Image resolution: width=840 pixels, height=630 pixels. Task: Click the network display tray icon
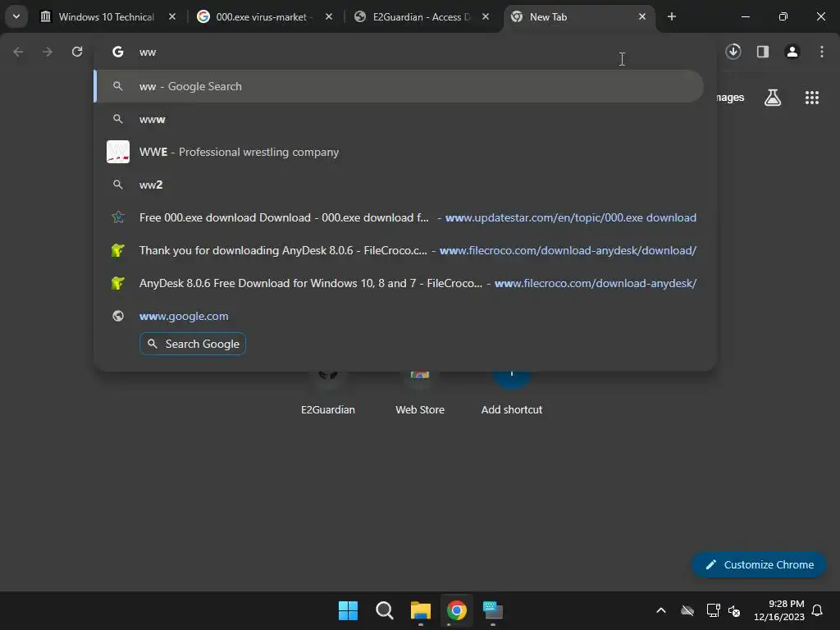[713, 610]
